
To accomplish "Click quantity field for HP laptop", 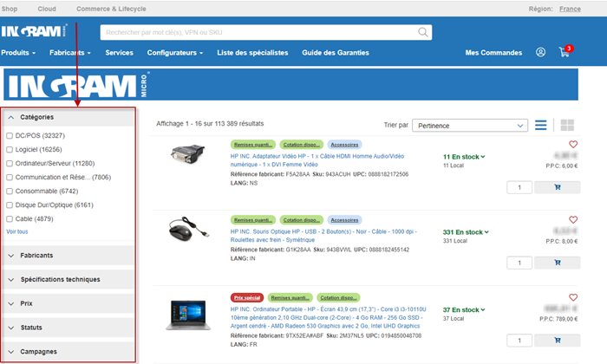I will (x=519, y=341).
